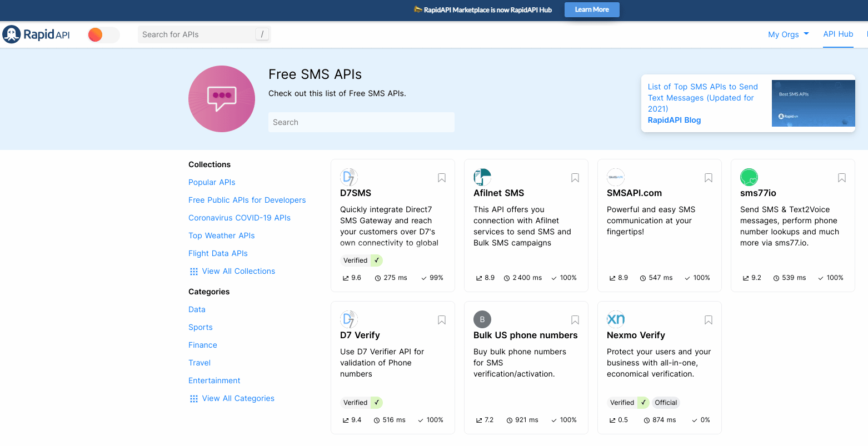Bookmark the D7 Verify API
Image resolution: width=868 pixels, height=446 pixels.
(442, 320)
